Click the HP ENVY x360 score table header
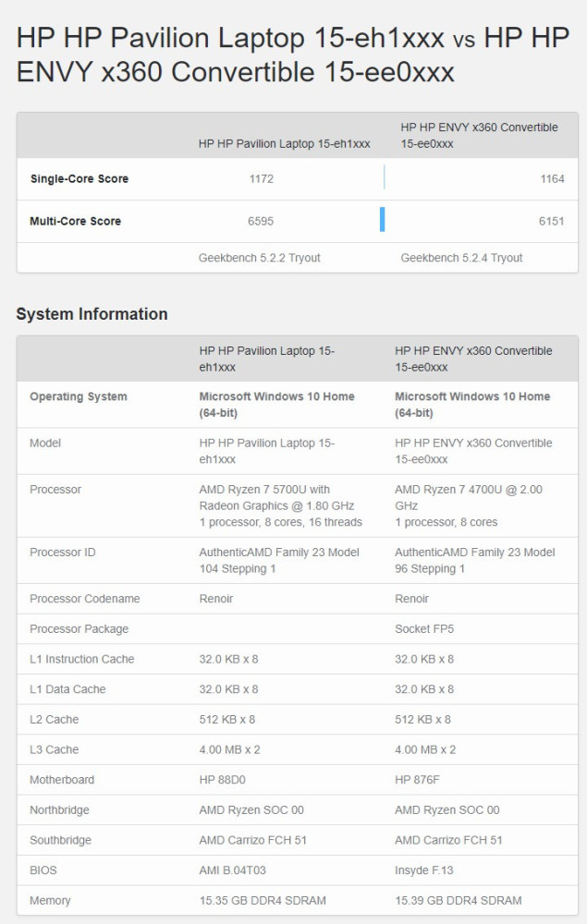The image size is (587, 924). tap(479, 135)
